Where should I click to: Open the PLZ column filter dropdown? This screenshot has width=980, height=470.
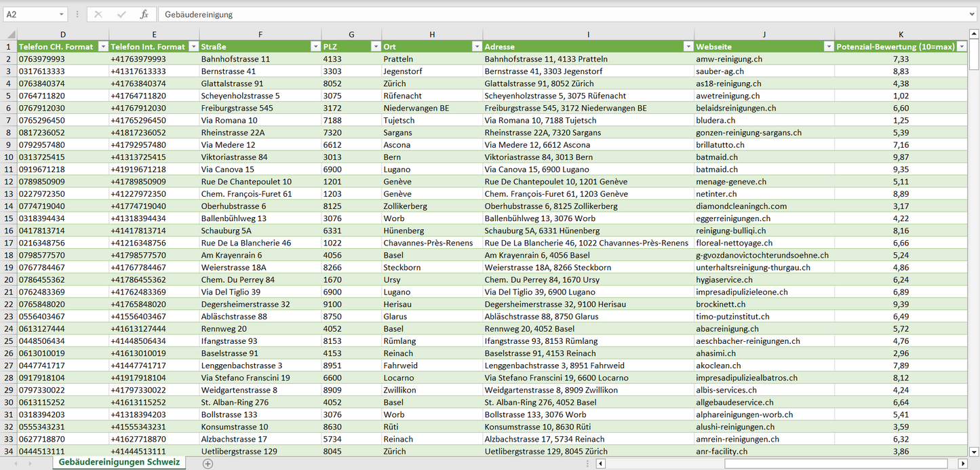pos(376,47)
